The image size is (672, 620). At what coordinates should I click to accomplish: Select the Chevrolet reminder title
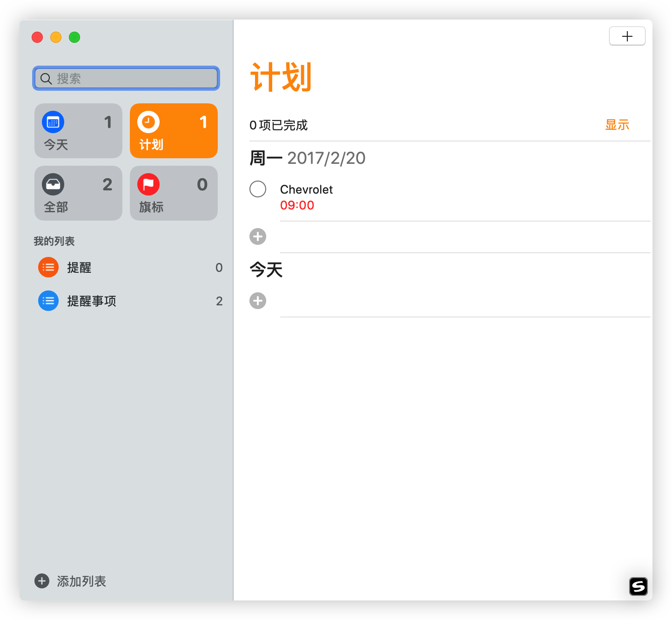[x=306, y=189]
